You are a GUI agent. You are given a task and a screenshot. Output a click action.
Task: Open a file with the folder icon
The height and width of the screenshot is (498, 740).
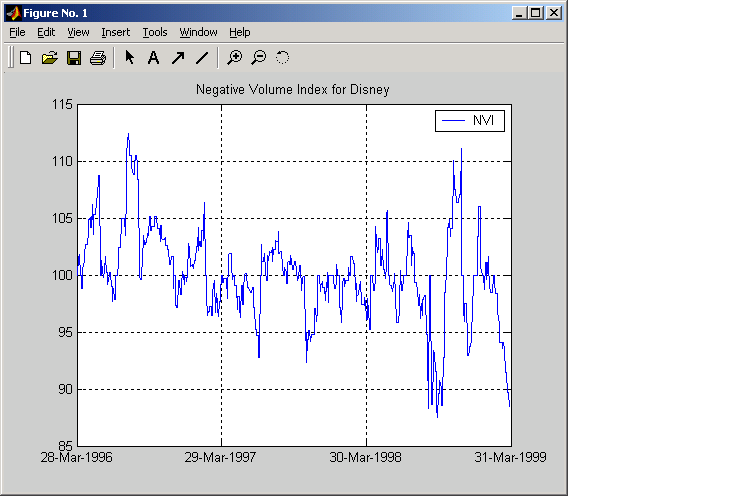(x=50, y=58)
